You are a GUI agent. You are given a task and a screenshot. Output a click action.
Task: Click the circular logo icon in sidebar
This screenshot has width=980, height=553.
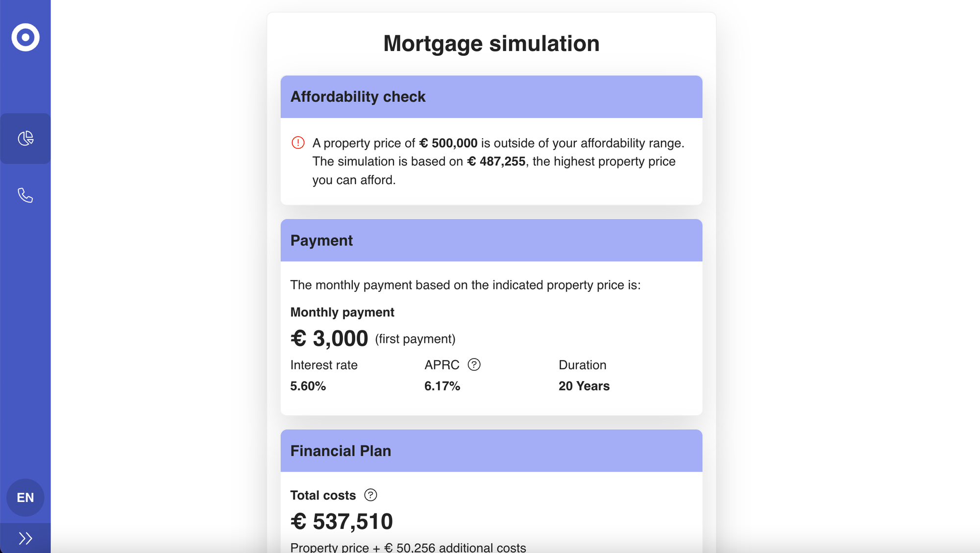pyautogui.click(x=25, y=37)
